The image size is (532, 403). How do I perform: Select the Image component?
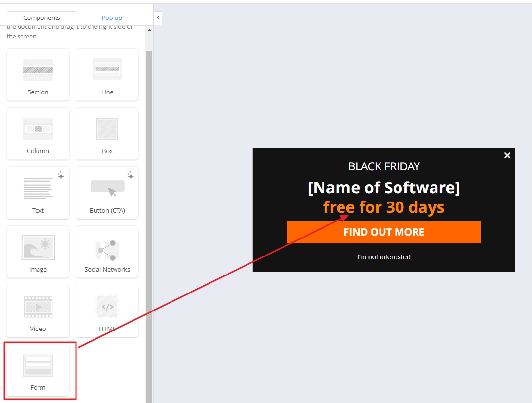38,252
